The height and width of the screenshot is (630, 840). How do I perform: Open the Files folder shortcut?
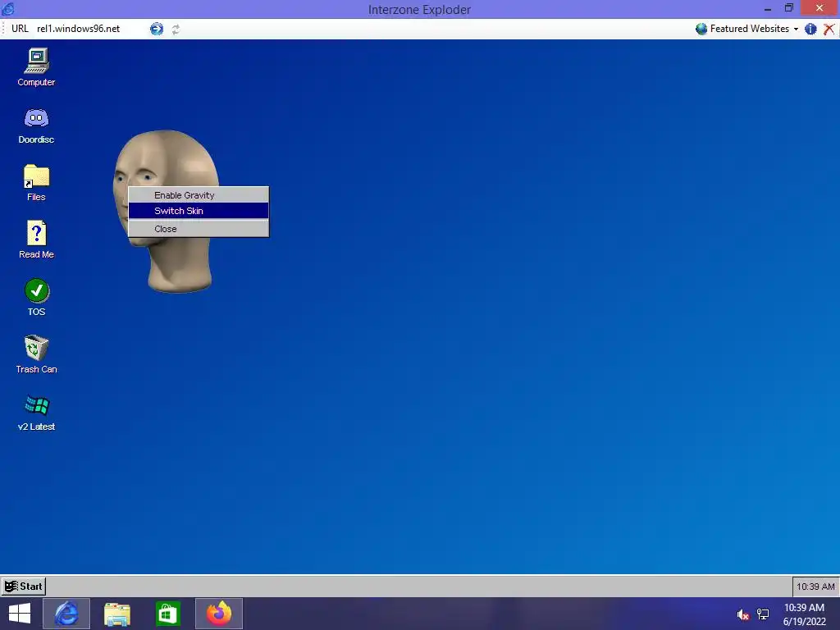click(36, 183)
